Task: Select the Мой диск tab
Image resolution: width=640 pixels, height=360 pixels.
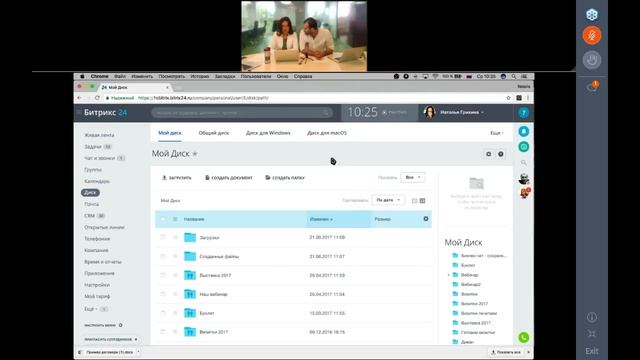Action: coord(170,133)
